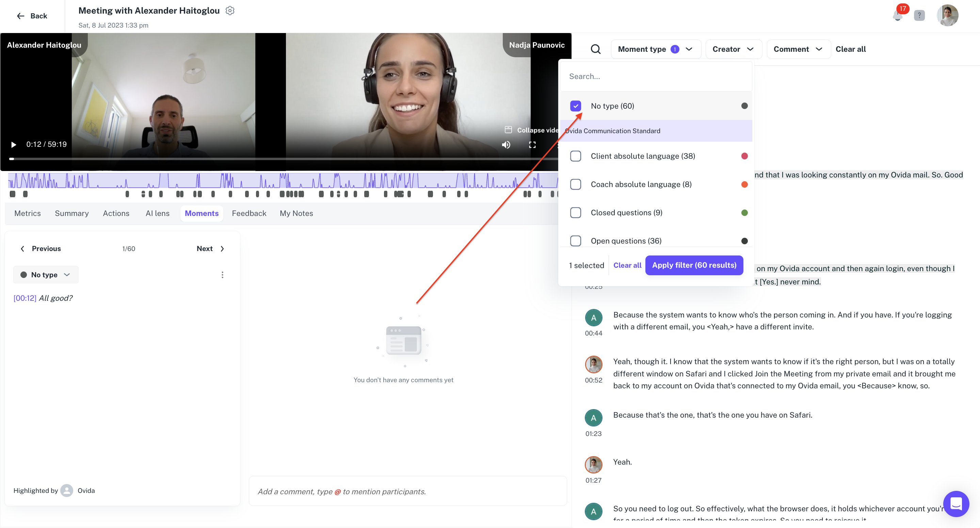The width and height of the screenshot is (980, 528).
Task: Click the Back arrow button
Action: 32,16
